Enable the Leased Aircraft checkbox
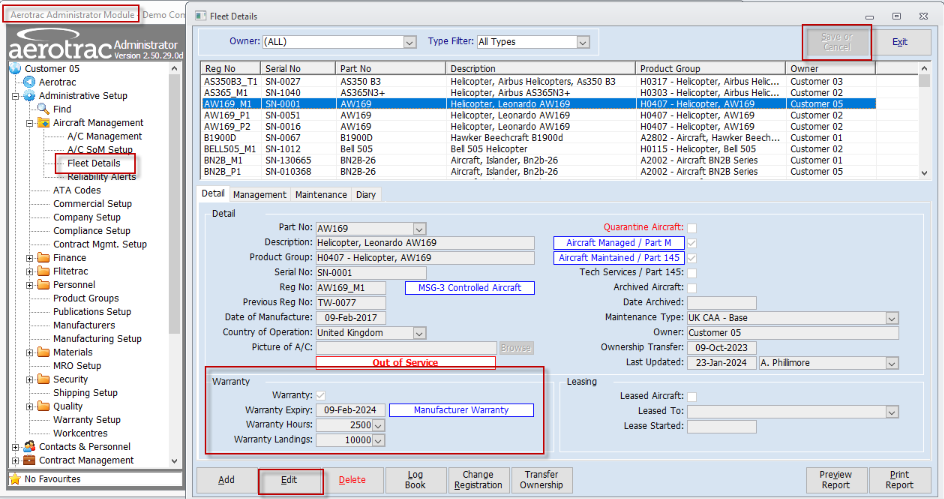Viewport: 944px width, 499px height. (x=692, y=397)
